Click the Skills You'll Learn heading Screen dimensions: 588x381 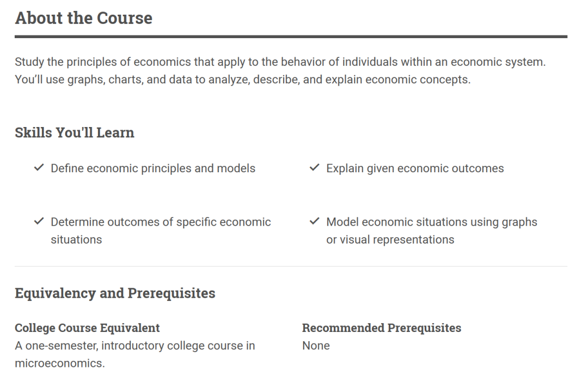pos(75,132)
